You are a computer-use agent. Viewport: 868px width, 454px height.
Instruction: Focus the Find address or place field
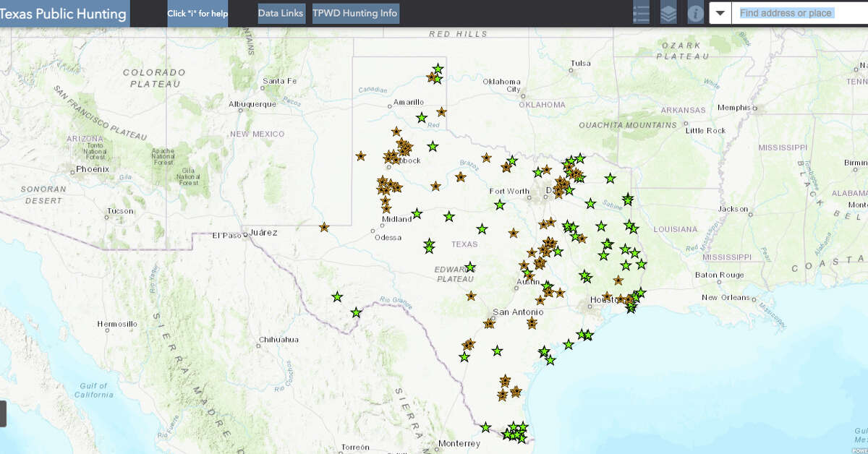click(x=796, y=13)
